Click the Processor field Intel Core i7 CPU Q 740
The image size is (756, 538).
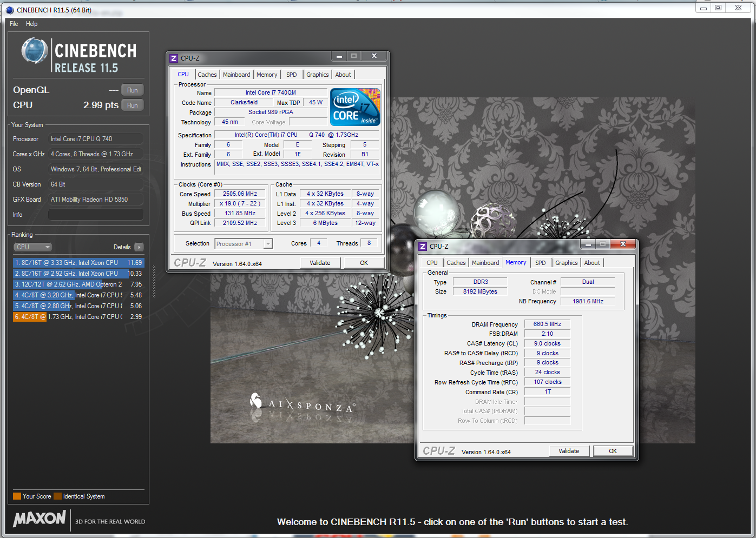pos(96,139)
